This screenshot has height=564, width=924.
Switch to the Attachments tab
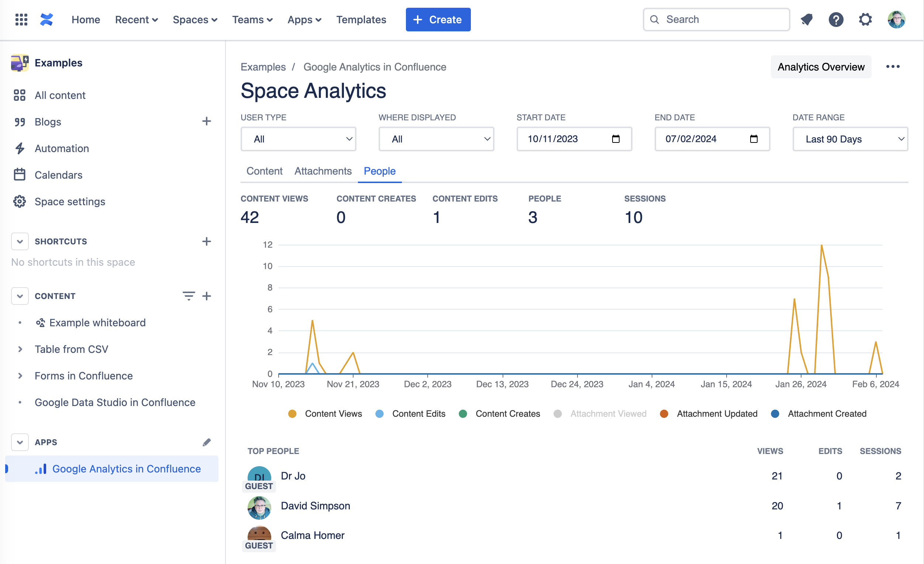pyautogui.click(x=323, y=171)
